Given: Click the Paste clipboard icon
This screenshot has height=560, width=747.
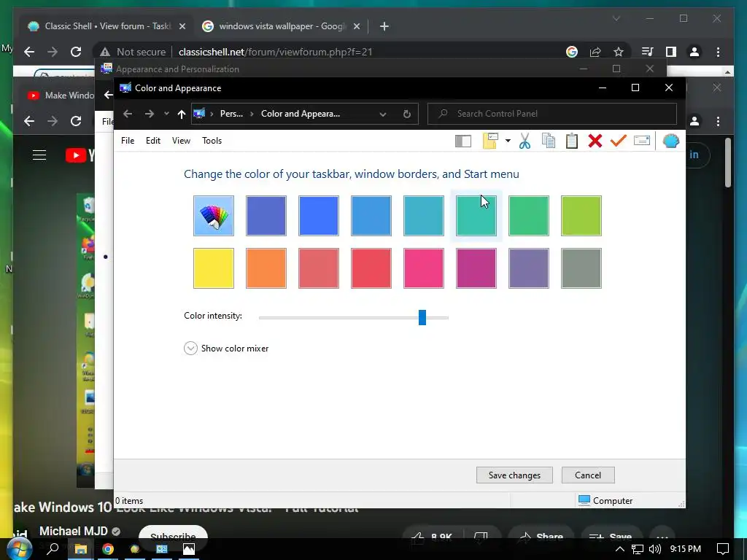Looking at the screenshot, I should (x=572, y=141).
